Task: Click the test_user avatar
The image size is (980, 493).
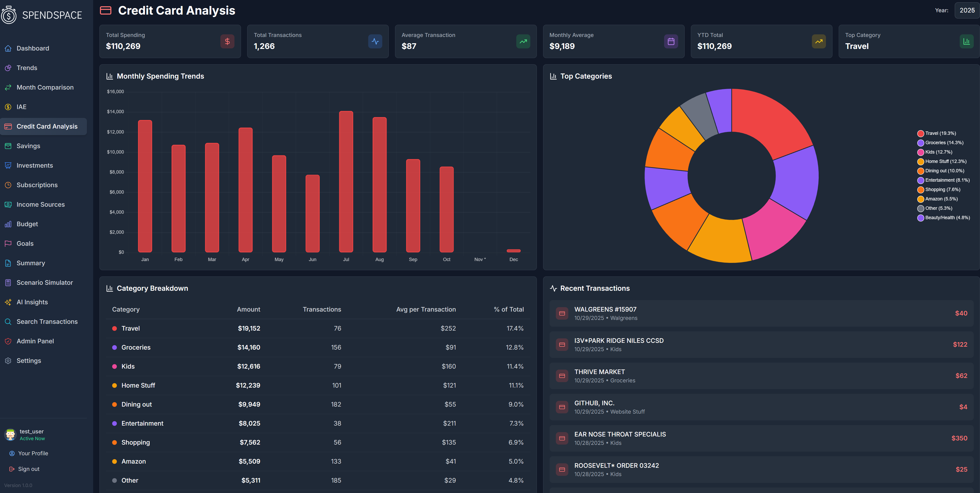Action: [10, 434]
